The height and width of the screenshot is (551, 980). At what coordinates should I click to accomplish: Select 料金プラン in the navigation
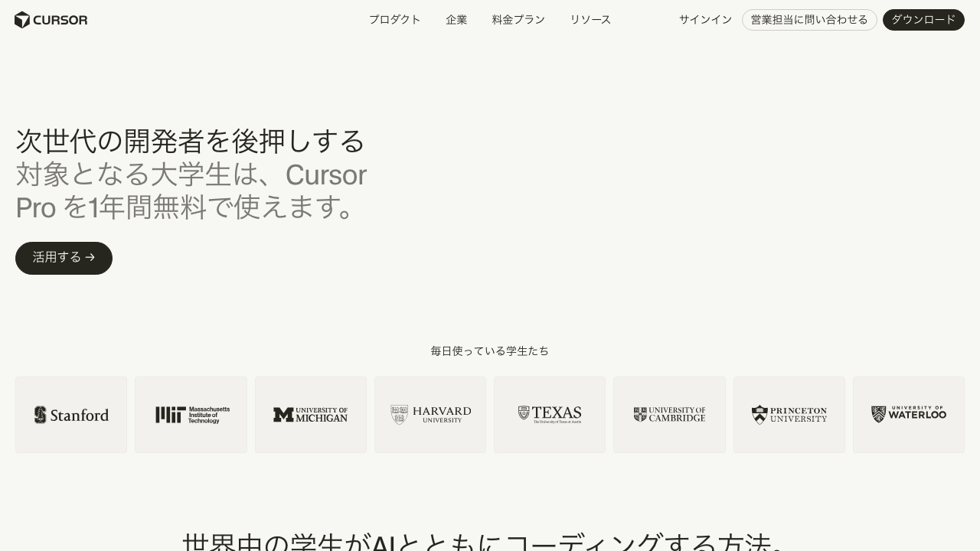[518, 20]
